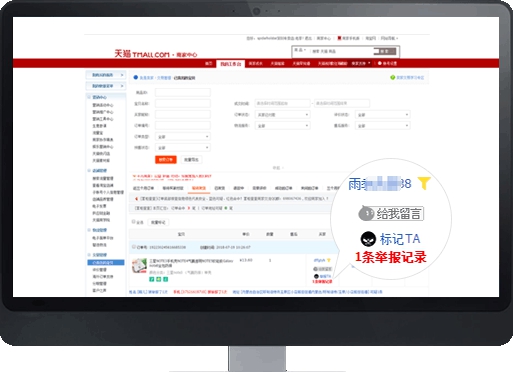The width and height of the screenshot is (513, 372).
Task: Go to 首页 in the red navigation bar
Action: 208,63
